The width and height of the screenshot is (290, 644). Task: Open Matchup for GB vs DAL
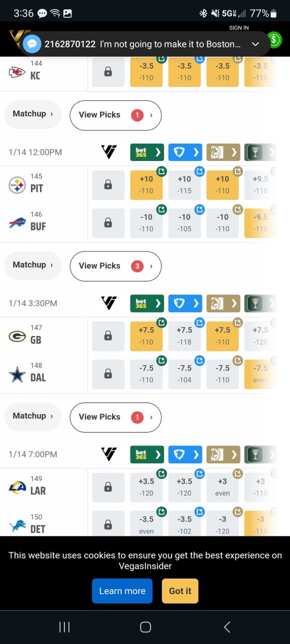point(32,416)
